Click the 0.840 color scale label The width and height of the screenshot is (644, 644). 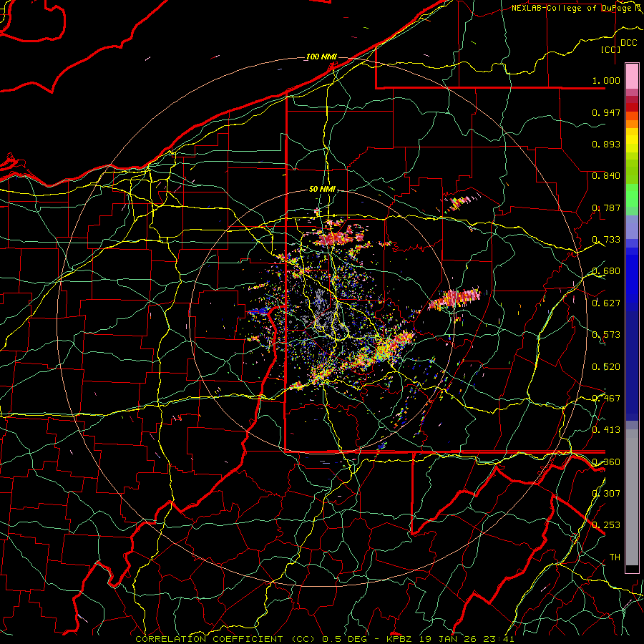click(606, 176)
